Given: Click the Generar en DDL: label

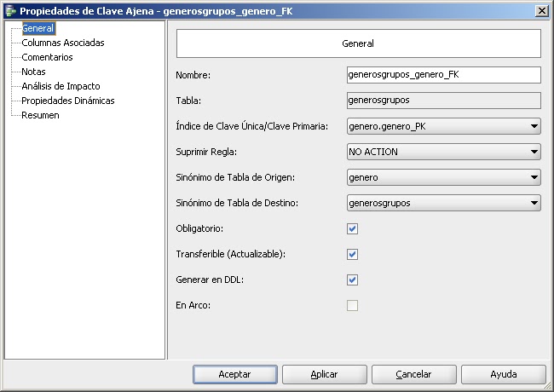Looking at the screenshot, I should (x=210, y=280).
